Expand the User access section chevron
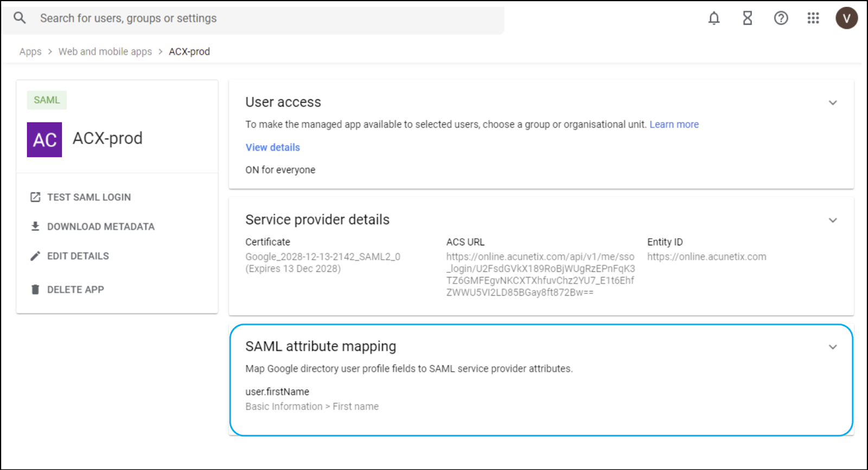This screenshot has width=868, height=470. tap(833, 103)
